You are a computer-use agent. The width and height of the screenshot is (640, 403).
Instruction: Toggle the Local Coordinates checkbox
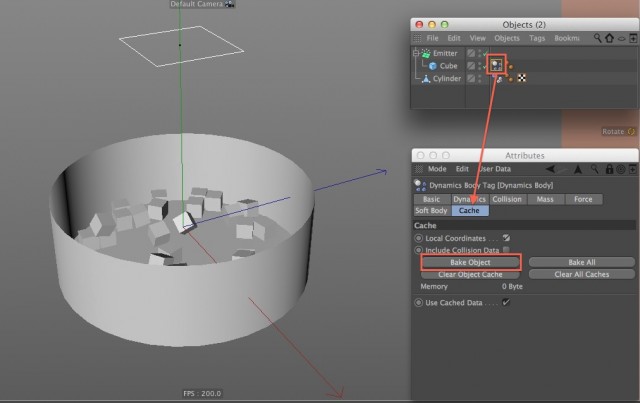(x=506, y=238)
